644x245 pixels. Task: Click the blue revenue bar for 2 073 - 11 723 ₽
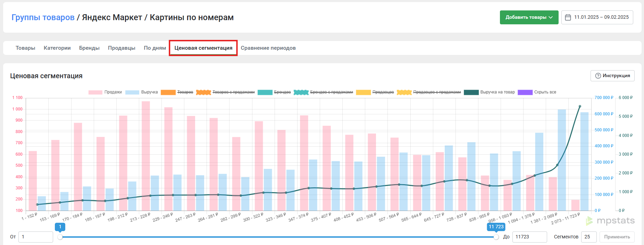click(585, 162)
